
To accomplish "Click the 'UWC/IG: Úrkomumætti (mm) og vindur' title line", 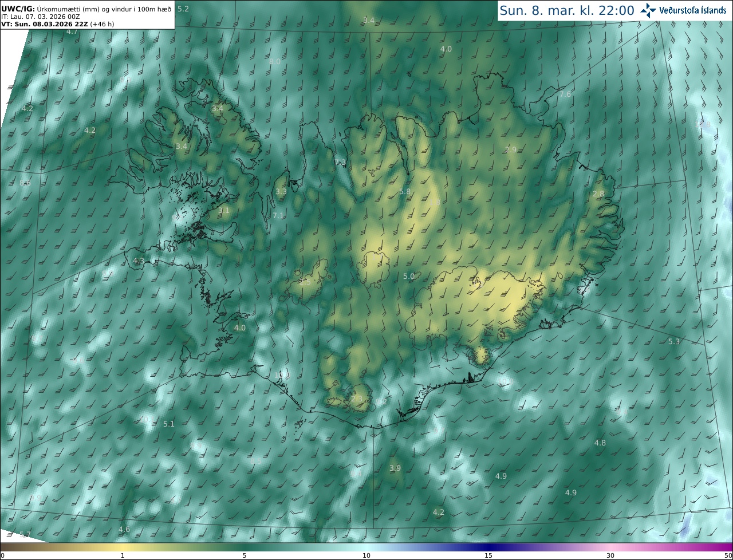I will 86,10.
